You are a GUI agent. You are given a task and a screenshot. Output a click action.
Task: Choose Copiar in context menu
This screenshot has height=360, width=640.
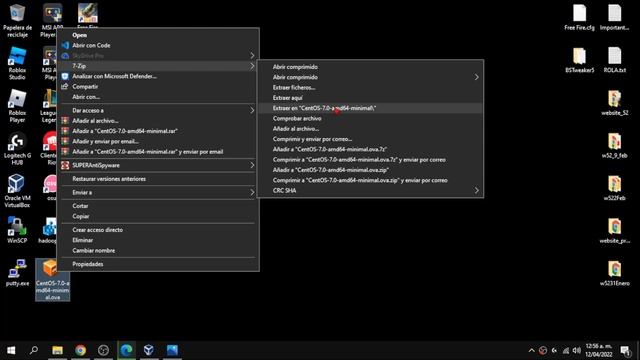coord(158,216)
